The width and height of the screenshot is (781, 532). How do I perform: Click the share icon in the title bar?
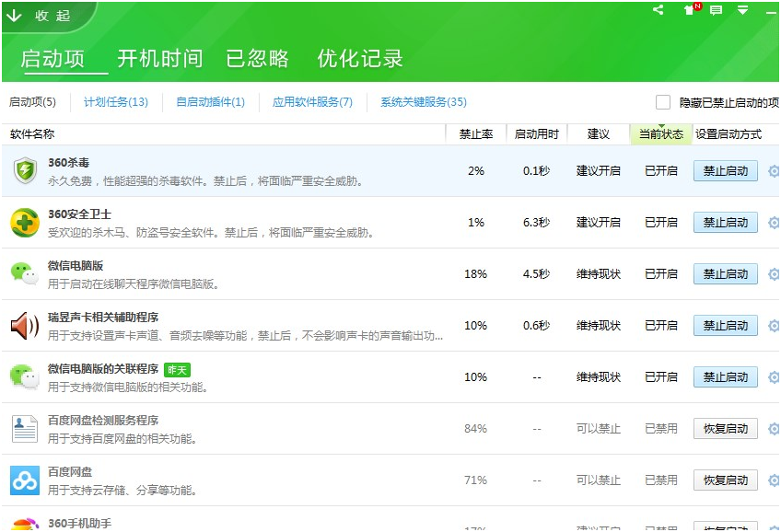tap(659, 9)
